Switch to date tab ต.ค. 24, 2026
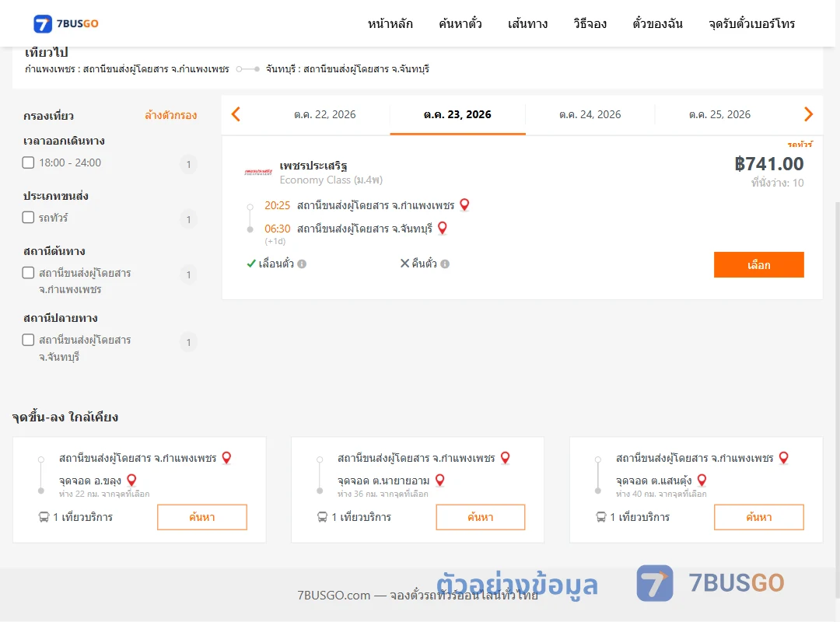 pyautogui.click(x=590, y=114)
